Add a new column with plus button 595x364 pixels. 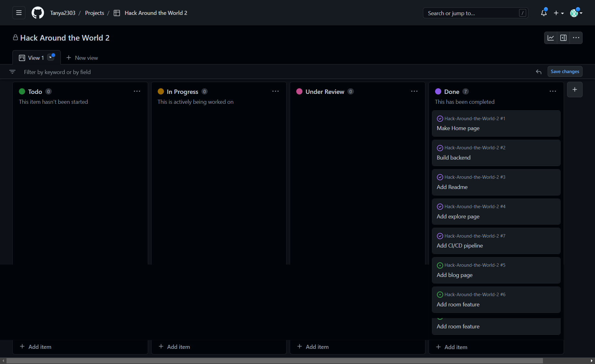tap(575, 90)
